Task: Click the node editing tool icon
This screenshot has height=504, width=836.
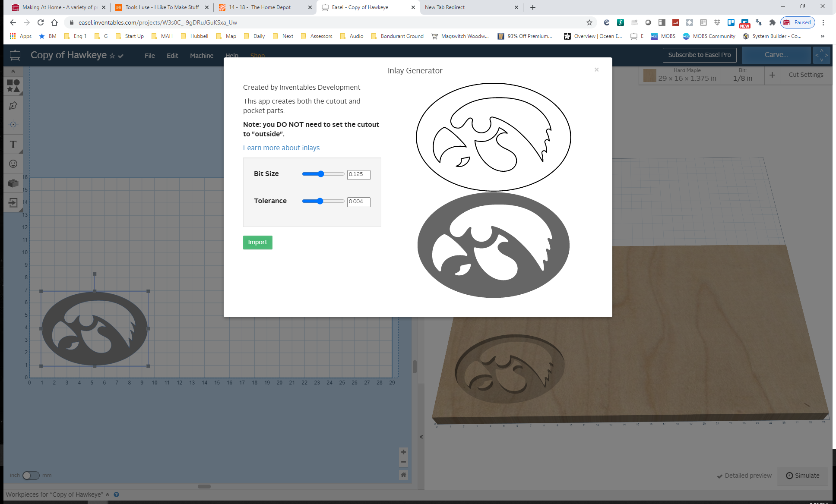Action: (13, 106)
